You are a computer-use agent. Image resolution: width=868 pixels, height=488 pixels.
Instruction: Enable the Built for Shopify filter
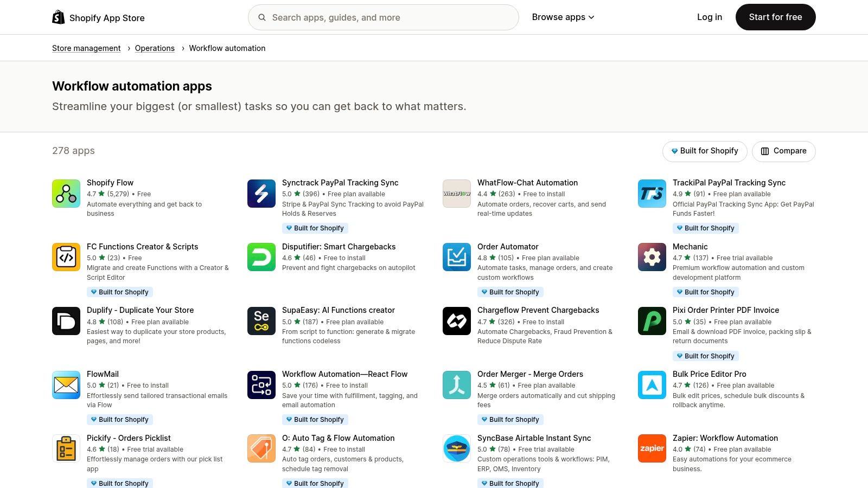tap(704, 151)
